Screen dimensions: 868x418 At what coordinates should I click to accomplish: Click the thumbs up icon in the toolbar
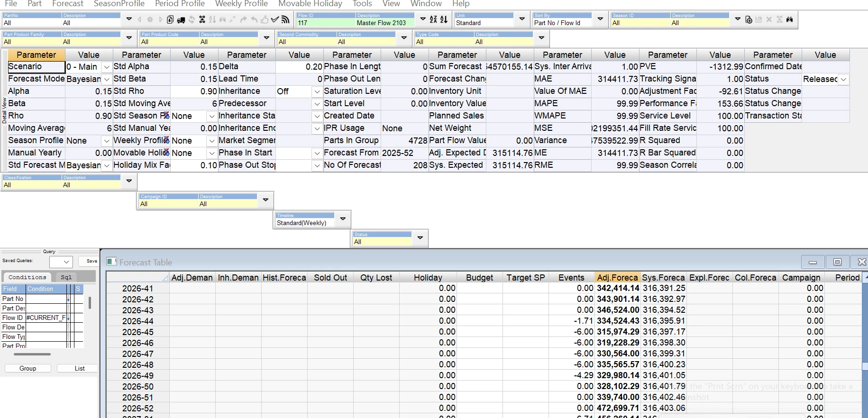pyautogui.click(x=264, y=19)
